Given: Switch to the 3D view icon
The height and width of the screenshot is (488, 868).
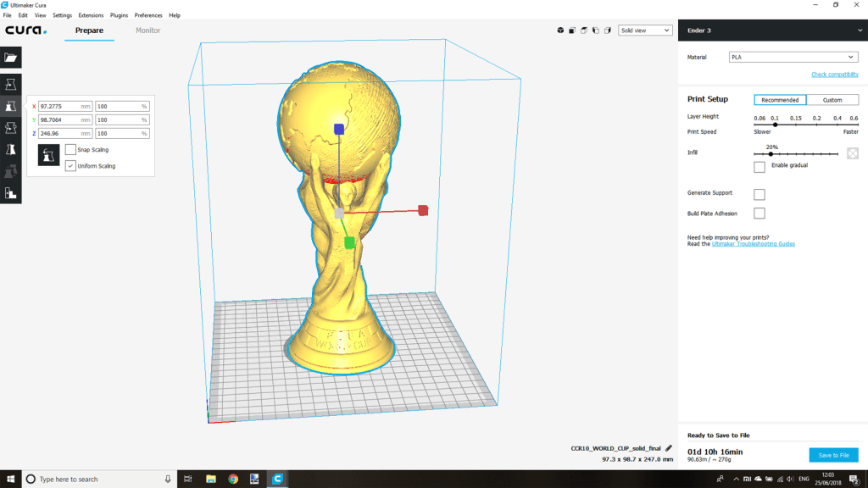Looking at the screenshot, I should [x=560, y=30].
